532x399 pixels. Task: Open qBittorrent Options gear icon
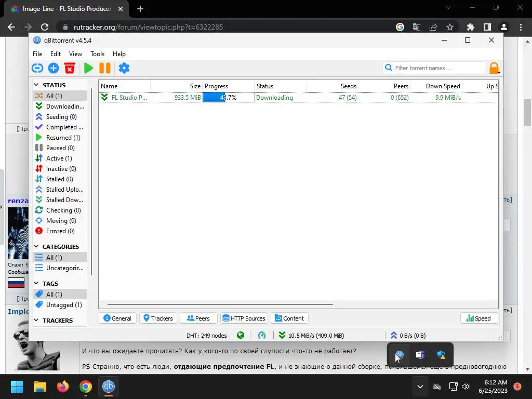pyautogui.click(x=124, y=68)
